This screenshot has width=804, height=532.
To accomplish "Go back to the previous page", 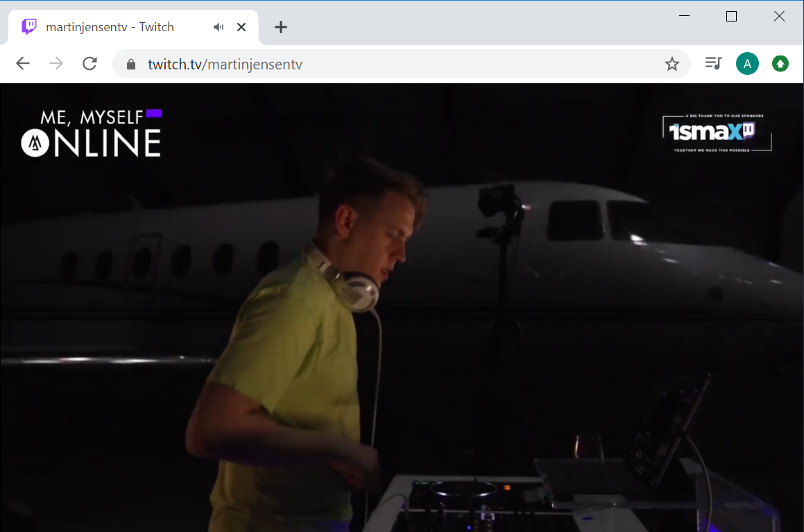I will [23, 64].
